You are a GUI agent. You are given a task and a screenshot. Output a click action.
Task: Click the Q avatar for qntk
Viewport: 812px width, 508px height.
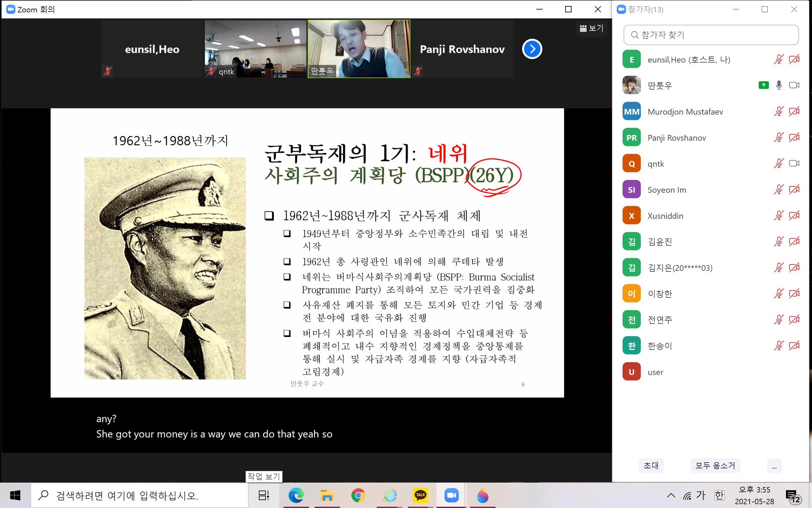(x=632, y=164)
